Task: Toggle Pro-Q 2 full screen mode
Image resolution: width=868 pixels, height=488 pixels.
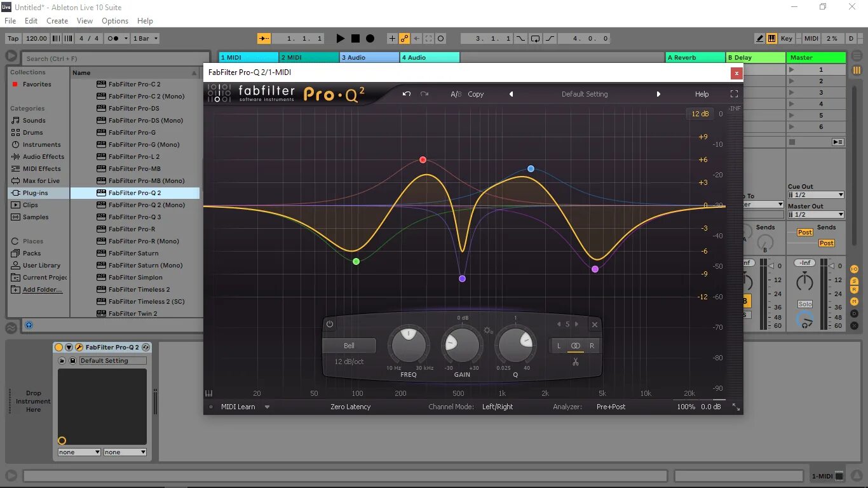Action: [x=734, y=94]
